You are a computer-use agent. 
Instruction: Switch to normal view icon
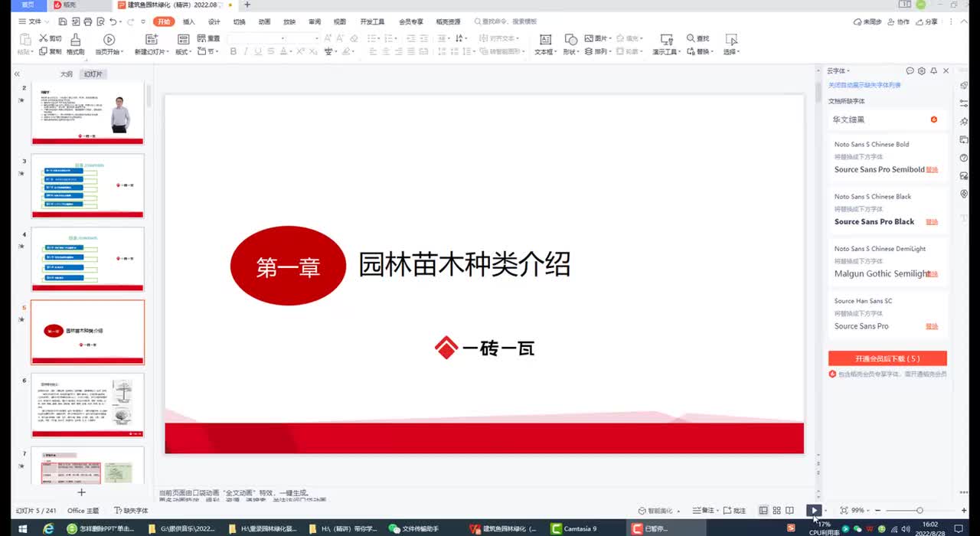point(763,511)
